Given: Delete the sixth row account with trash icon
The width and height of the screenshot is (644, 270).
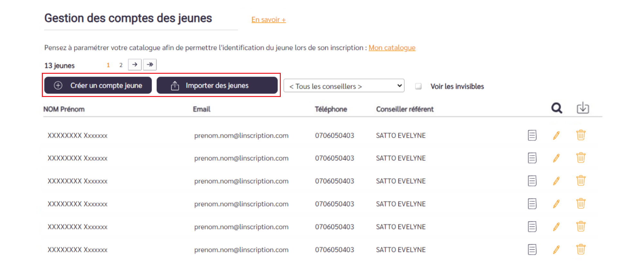Looking at the screenshot, I should coord(581,249).
